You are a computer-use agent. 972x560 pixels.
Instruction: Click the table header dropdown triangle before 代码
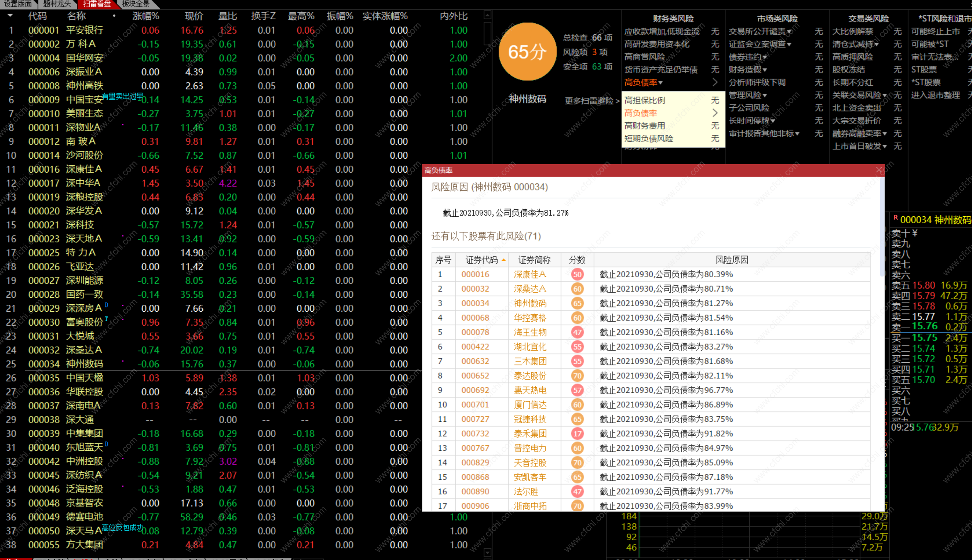(x=10, y=16)
